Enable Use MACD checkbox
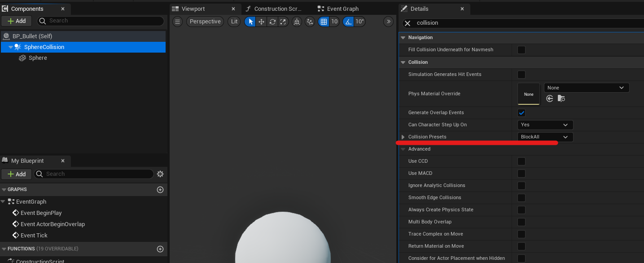This screenshot has height=263, width=644. (521, 174)
